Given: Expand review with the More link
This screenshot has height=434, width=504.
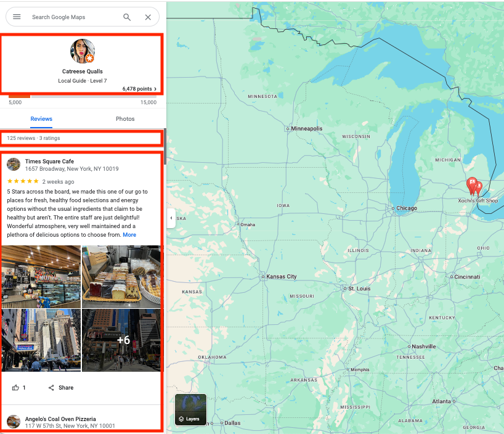Looking at the screenshot, I should [x=129, y=235].
